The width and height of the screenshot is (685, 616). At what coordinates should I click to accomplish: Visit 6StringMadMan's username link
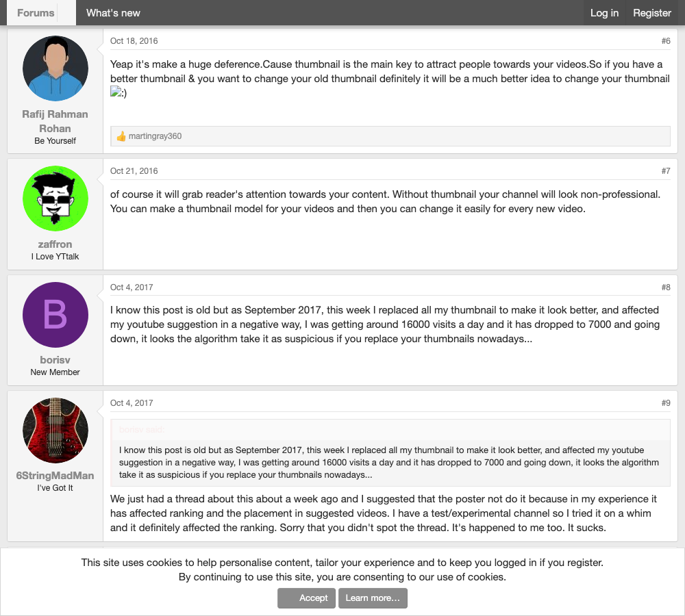[x=55, y=476]
